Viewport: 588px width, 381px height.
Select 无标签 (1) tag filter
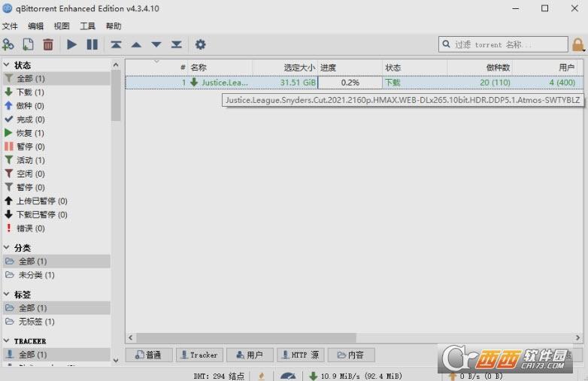56,322
